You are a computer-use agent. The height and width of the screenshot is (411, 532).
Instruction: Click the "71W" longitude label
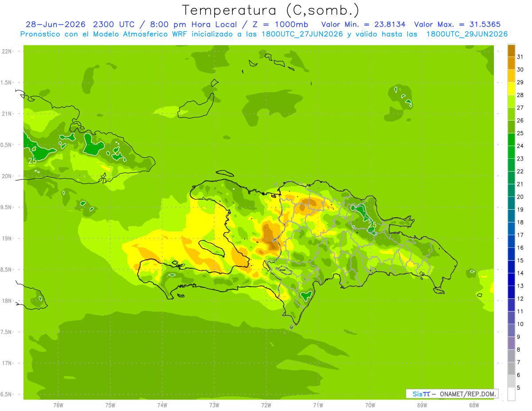pos(318,405)
